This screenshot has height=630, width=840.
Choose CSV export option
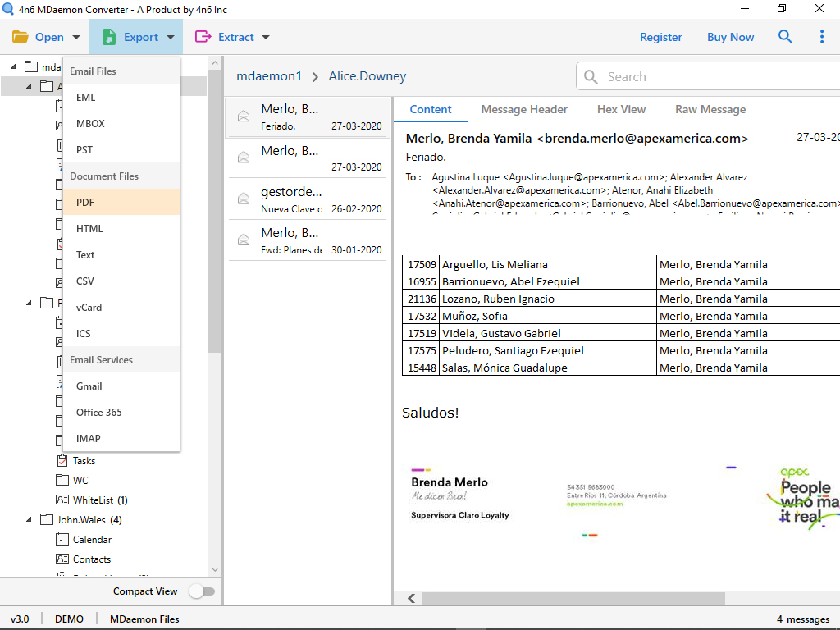[x=121, y=281]
